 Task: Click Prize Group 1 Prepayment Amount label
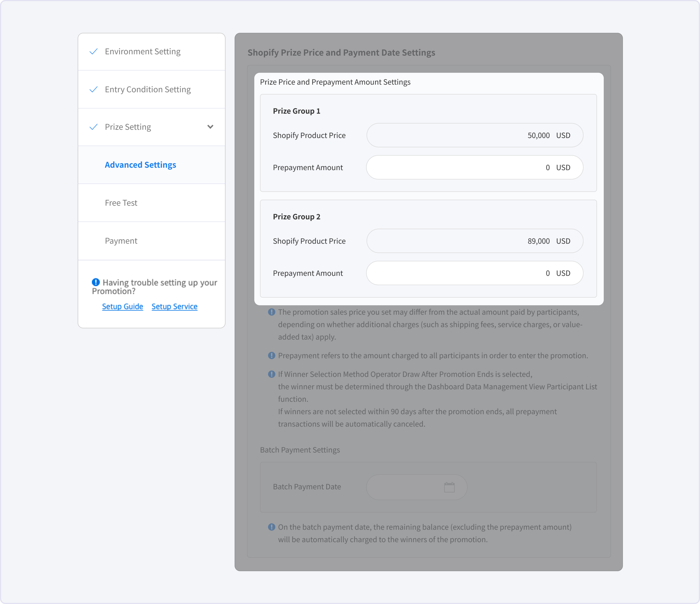click(308, 168)
